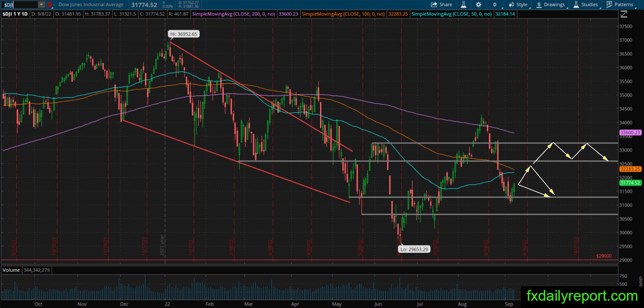Open the Studies menu
The image size is (644, 308).
[x=586, y=4]
